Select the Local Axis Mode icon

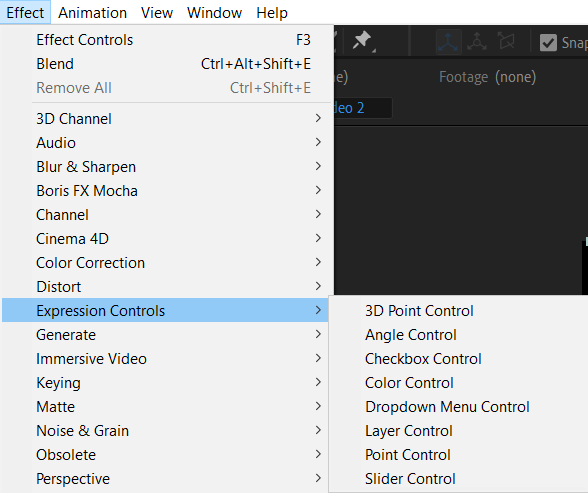coord(448,42)
